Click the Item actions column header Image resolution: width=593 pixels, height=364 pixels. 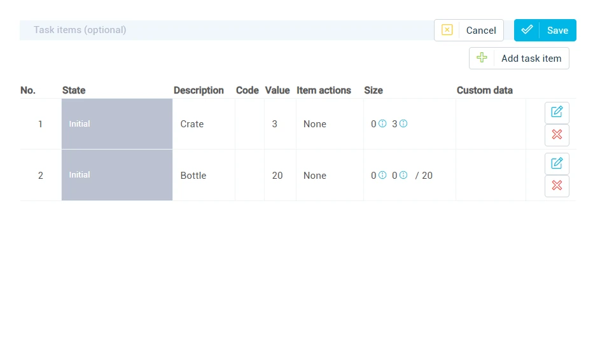[x=324, y=90]
